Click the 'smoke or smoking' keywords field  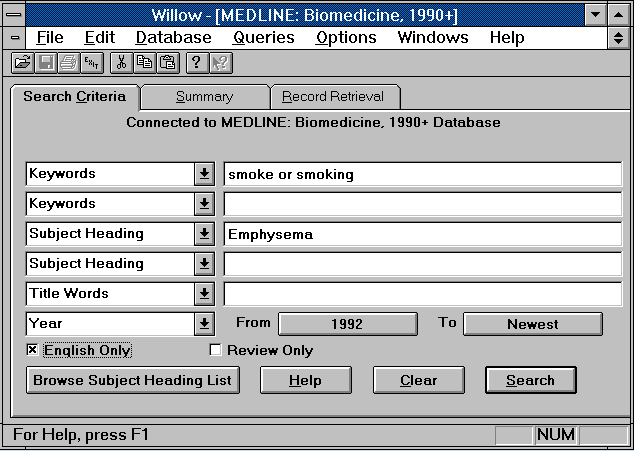click(x=423, y=174)
